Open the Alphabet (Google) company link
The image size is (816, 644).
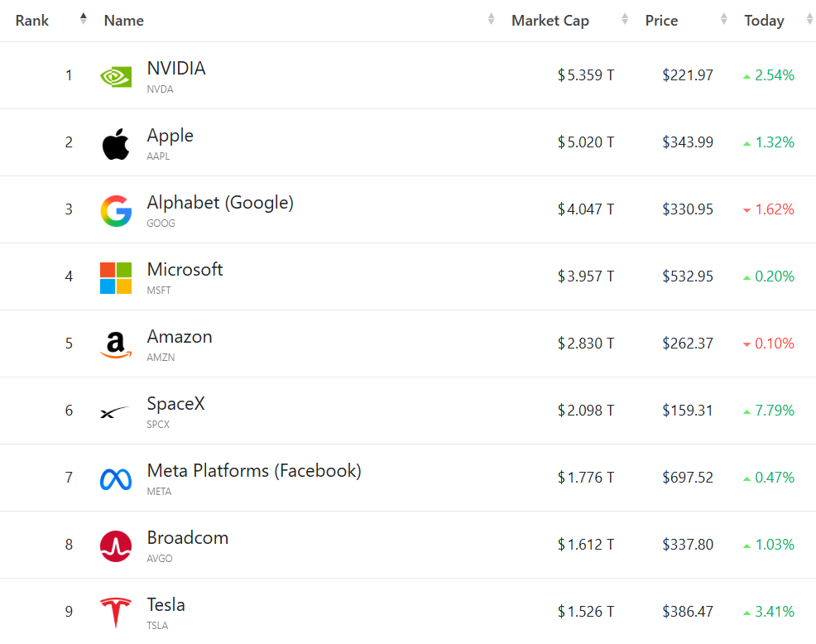click(220, 203)
